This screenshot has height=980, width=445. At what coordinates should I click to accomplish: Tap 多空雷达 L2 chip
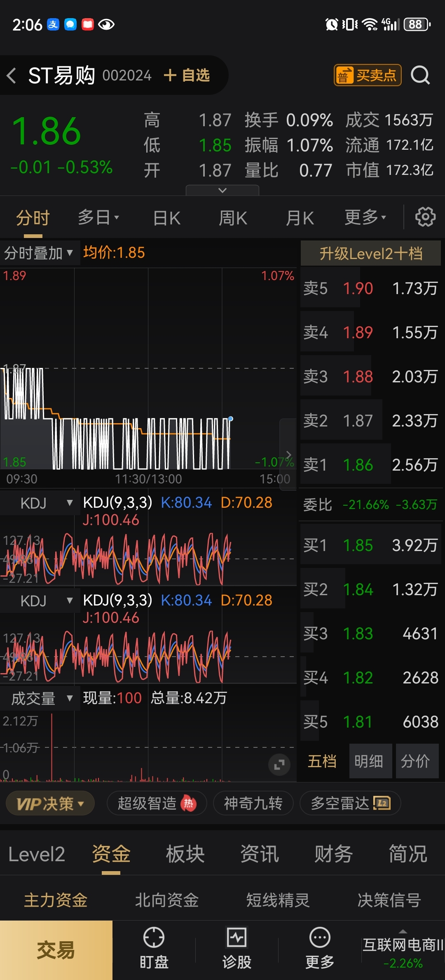coord(350,803)
